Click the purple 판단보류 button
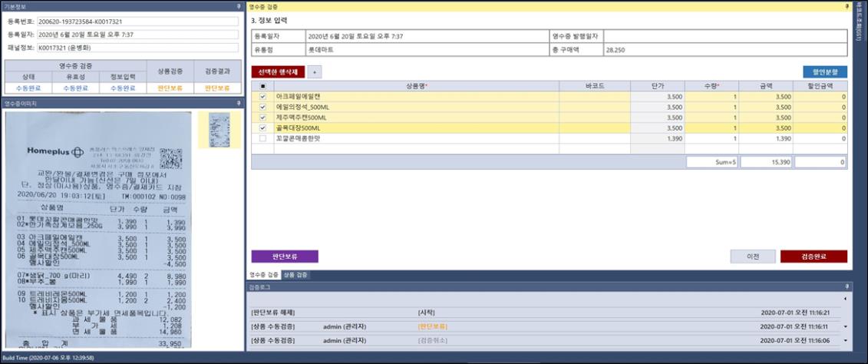This screenshot has height=364, width=868. tap(285, 256)
